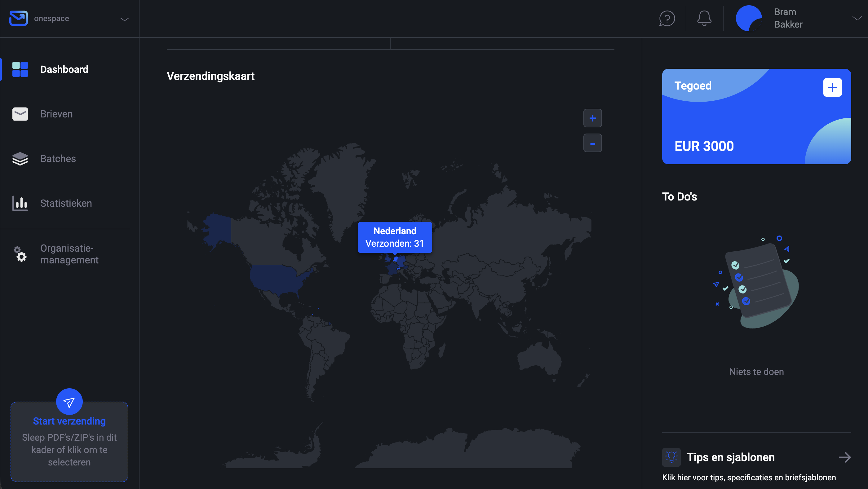Screen dimensions: 868x489
Task: Click the Nederland Verzonden tooltip
Action: [395, 237]
